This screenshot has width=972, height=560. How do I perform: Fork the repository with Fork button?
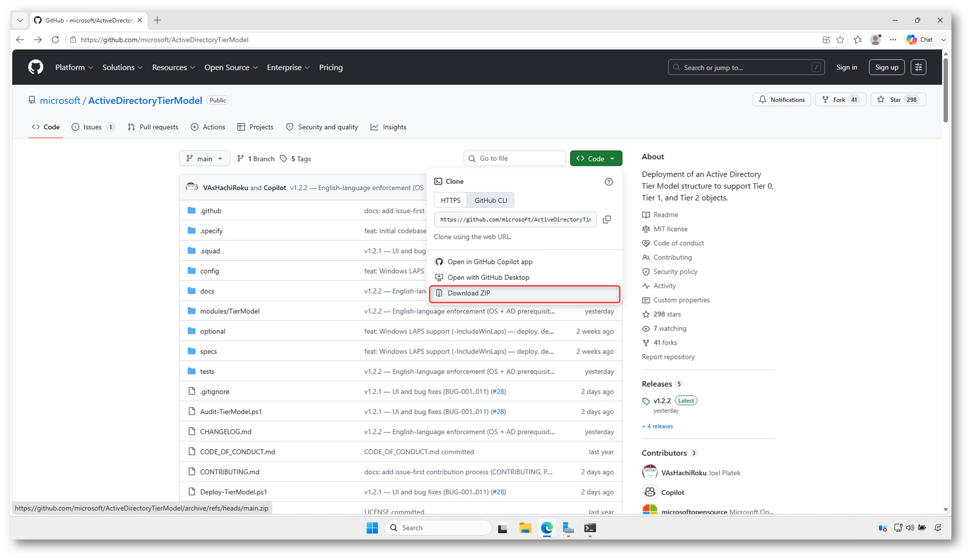click(841, 100)
